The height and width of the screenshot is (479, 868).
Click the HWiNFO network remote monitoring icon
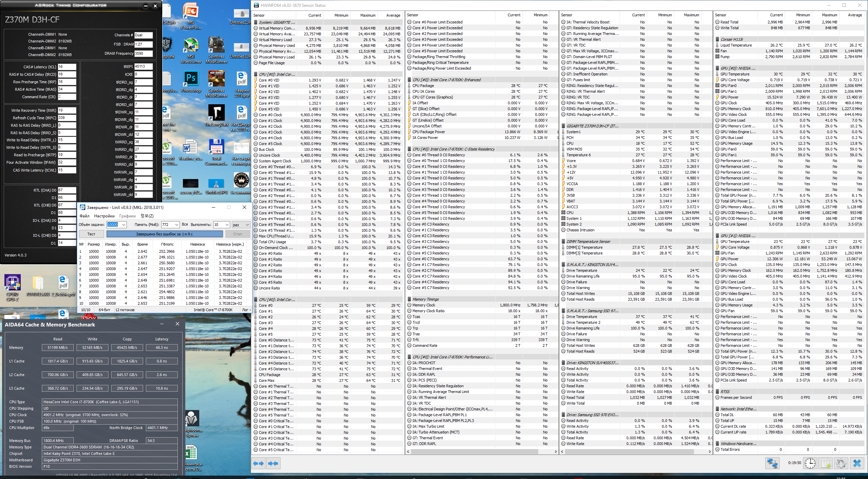coord(772,463)
